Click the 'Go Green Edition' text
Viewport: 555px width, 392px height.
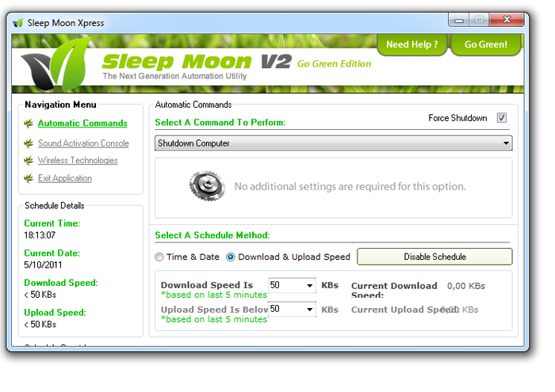pyautogui.click(x=334, y=64)
